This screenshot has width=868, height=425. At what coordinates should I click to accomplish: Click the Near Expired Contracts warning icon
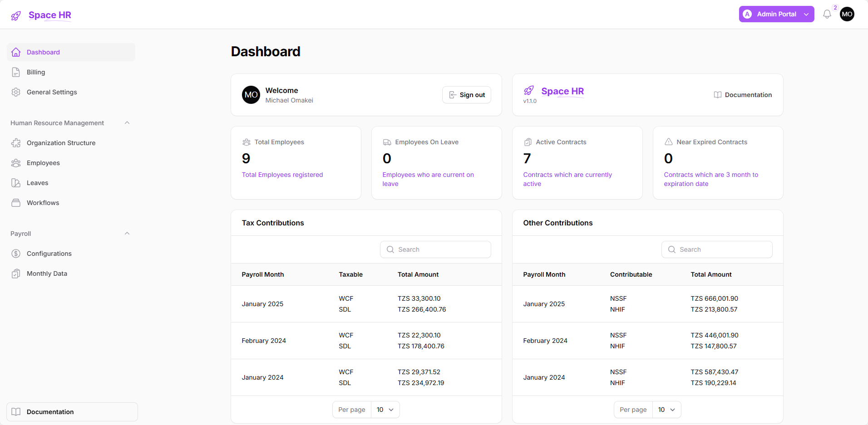tap(669, 142)
